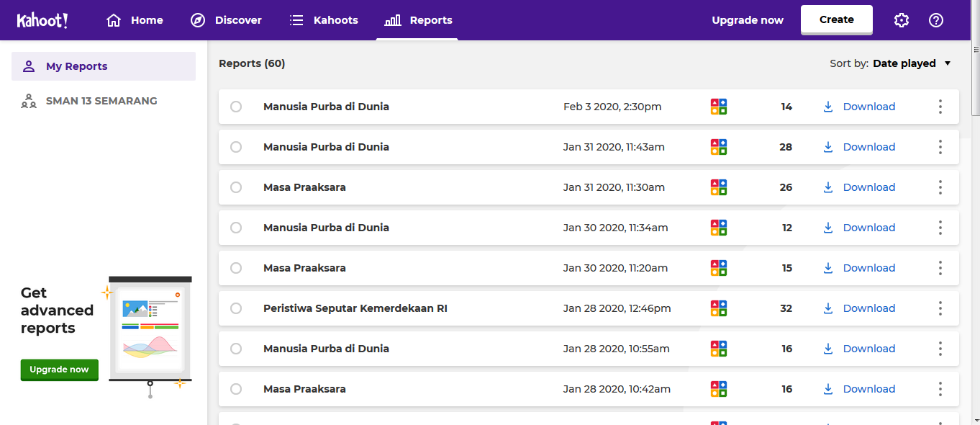Click game mode icon for Feb 3 report
Viewport: 980px width, 425px height.
pos(718,107)
